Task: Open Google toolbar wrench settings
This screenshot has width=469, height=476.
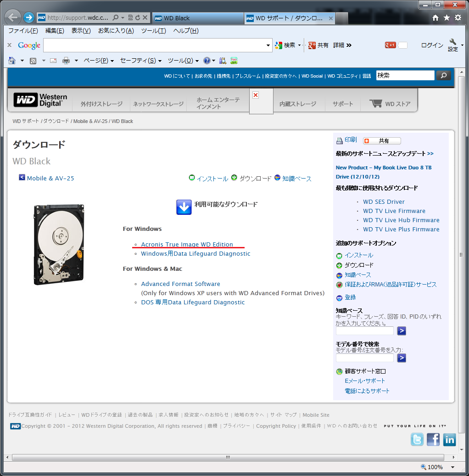Action: coord(453,45)
